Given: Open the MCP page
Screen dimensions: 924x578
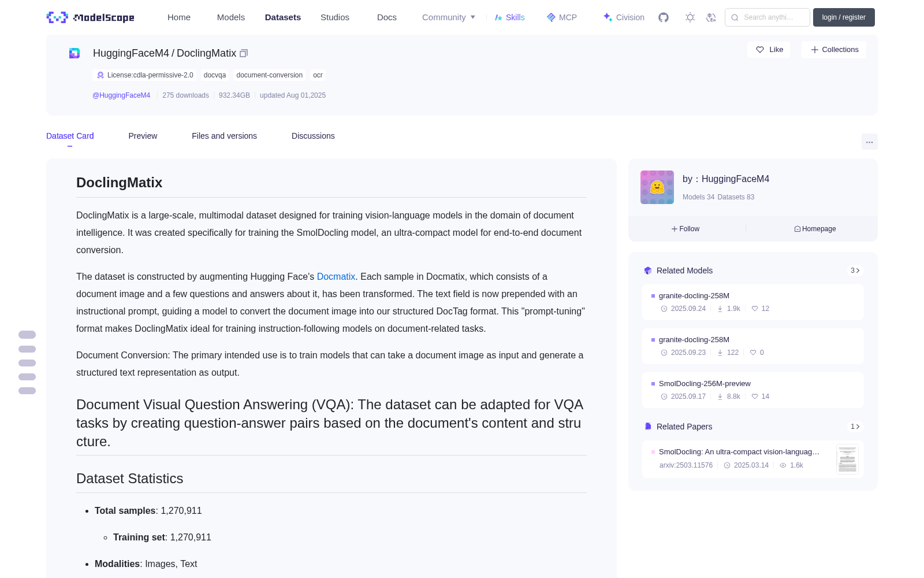Looking at the screenshot, I should pos(562,17).
